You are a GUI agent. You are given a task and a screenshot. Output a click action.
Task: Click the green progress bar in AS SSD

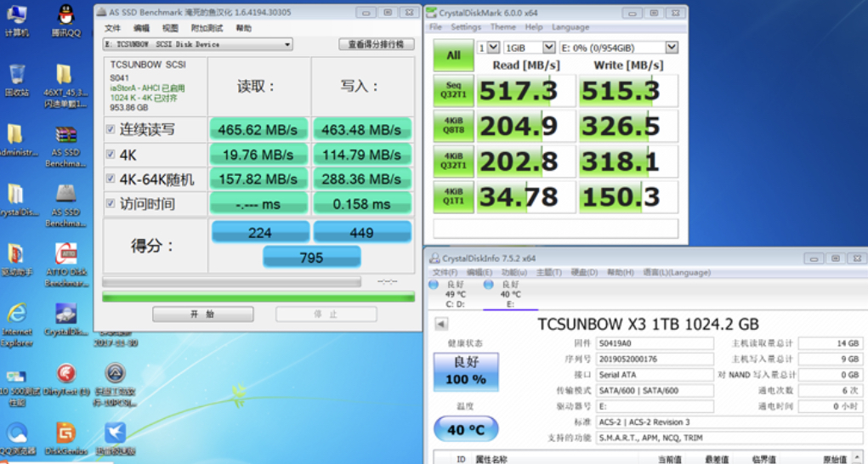tap(258, 297)
